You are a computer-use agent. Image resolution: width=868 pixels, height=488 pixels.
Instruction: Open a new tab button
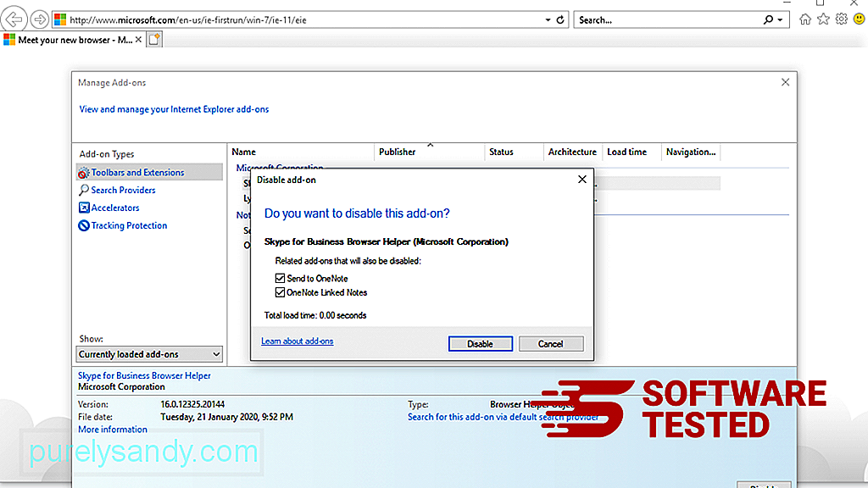(154, 39)
